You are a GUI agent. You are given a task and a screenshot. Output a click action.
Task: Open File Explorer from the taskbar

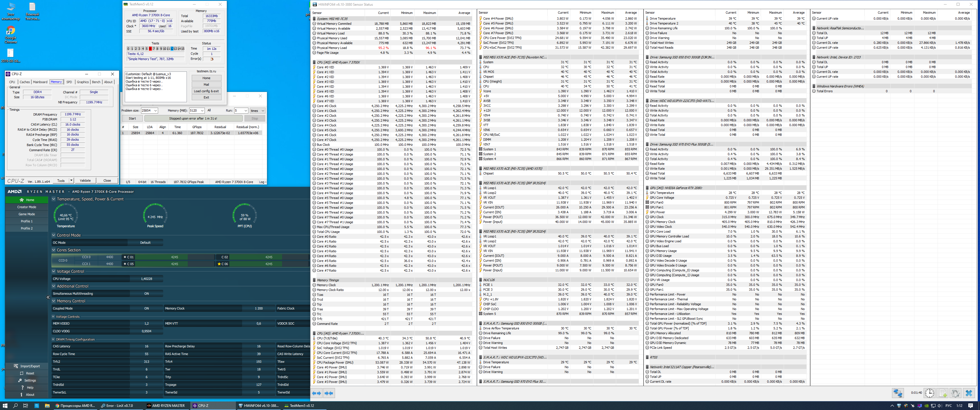click(47, 406)
